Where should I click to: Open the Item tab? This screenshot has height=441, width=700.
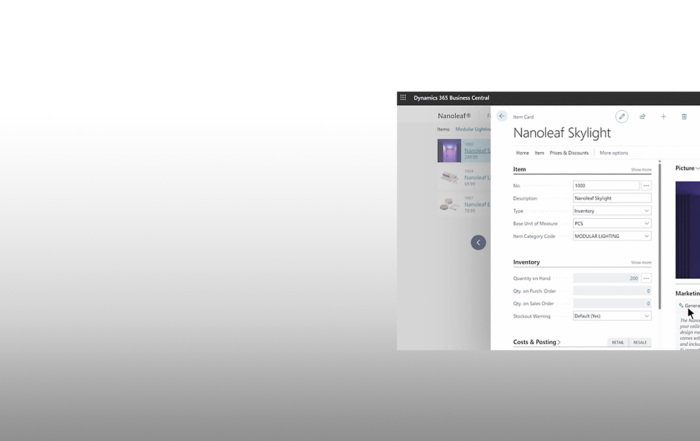click(539, 153)
